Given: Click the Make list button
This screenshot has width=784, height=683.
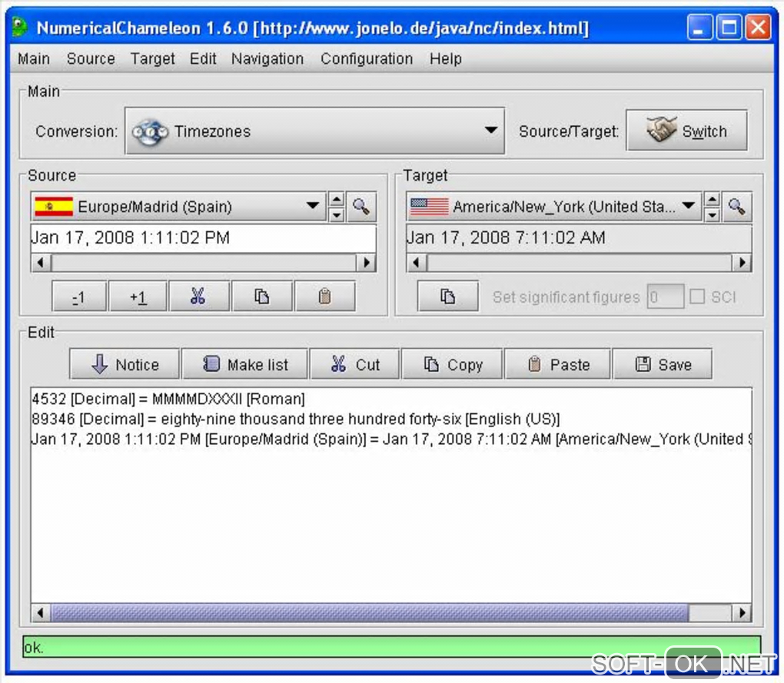Looking at the screenshot, I should point(245,364).
